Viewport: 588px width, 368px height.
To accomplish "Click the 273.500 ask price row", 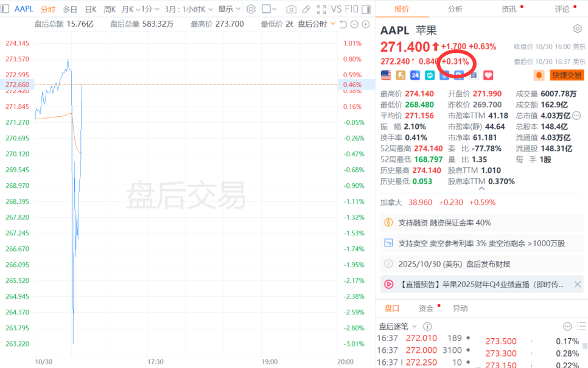I will [532, 341].
